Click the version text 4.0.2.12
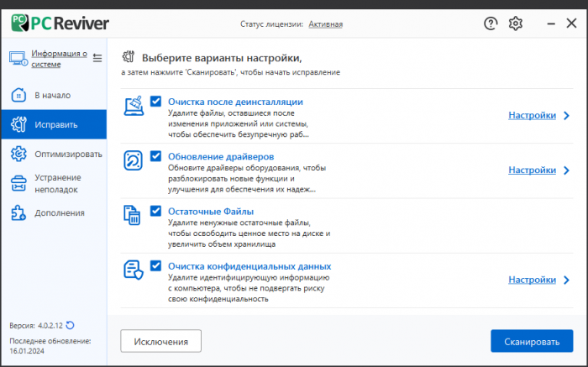This screenshot has height=367, width=588. 50,325
